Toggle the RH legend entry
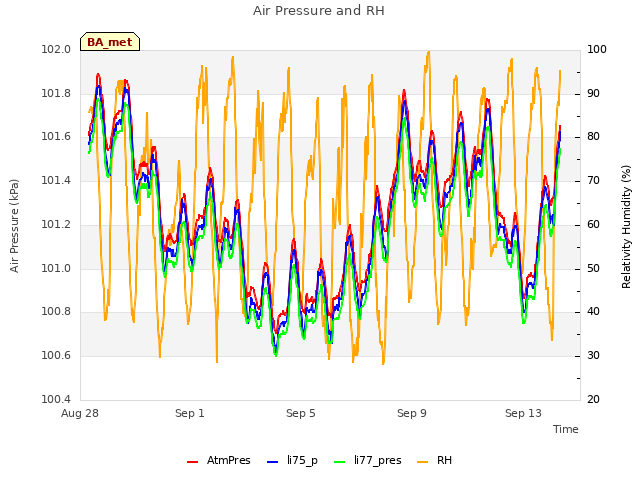Image resolution: width=640 pixels, height=480 pixels. pyautogui.click(x=435, y=460)
